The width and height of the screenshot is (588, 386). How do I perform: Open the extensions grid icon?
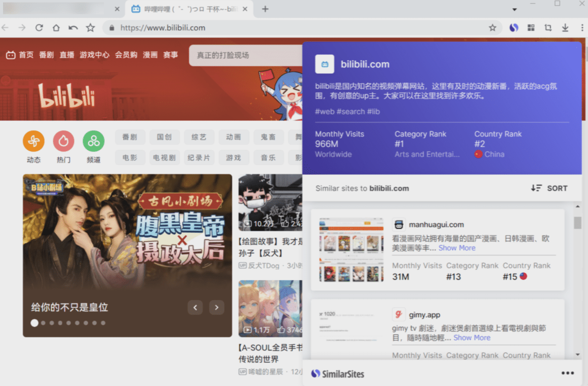(x=531, y=28)
